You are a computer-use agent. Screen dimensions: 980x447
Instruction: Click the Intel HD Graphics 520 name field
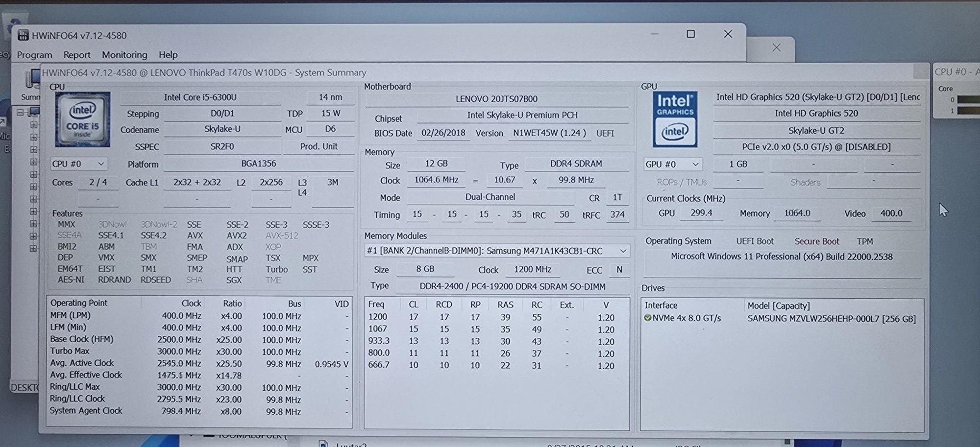click(816, 114)
